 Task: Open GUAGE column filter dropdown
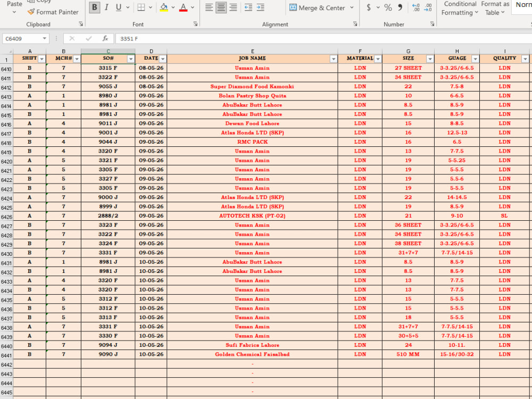[x=475, y=59]
